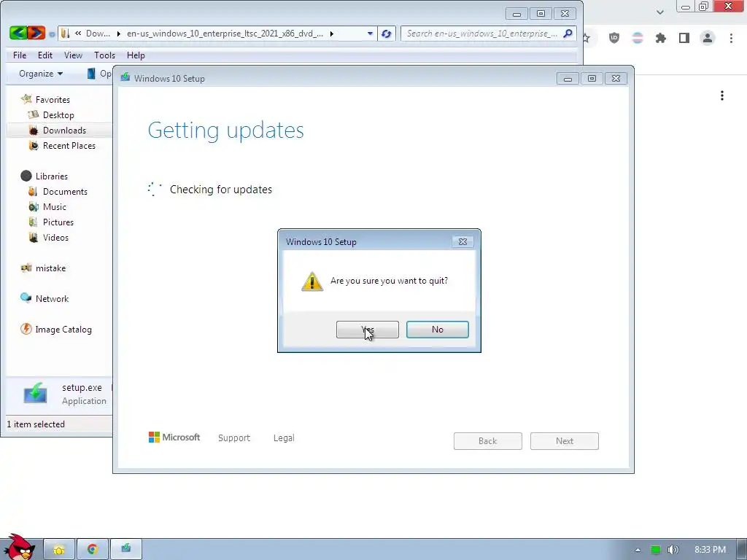This screenshot has height=560, width=747.
Task: Open the file explorer taskbar button
Action: point(59,550)
